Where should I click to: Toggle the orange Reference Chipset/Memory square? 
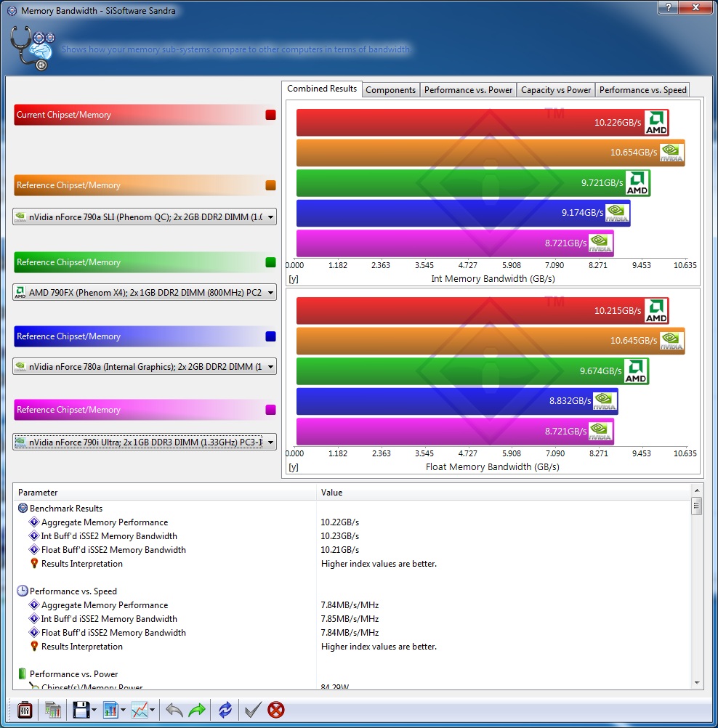pos(271,185)
